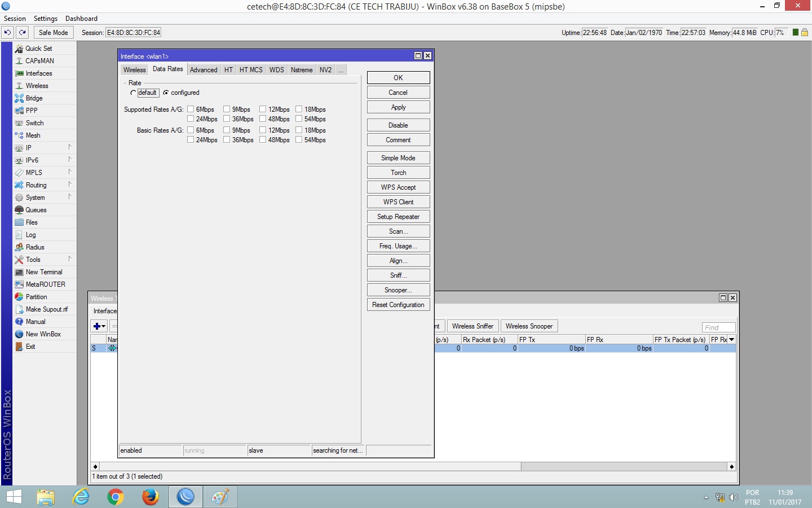Check Supported Rates A/G 36Mbps
The image size is (812, 508).
[227, 119]
